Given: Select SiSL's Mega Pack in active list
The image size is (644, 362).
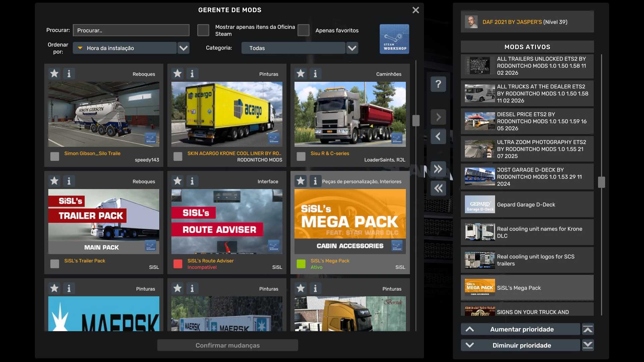Looking at the screenshot, I should point(527,288).
